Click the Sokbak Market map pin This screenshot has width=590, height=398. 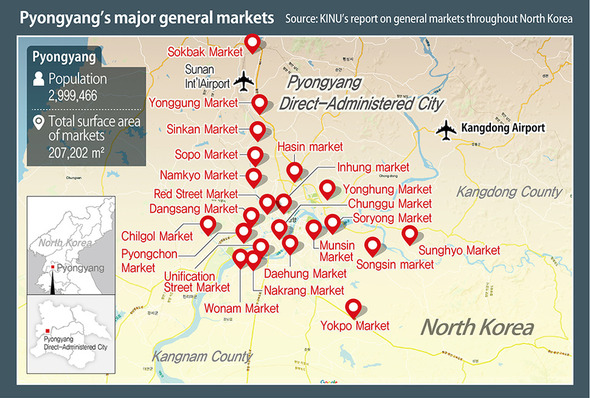252,43
